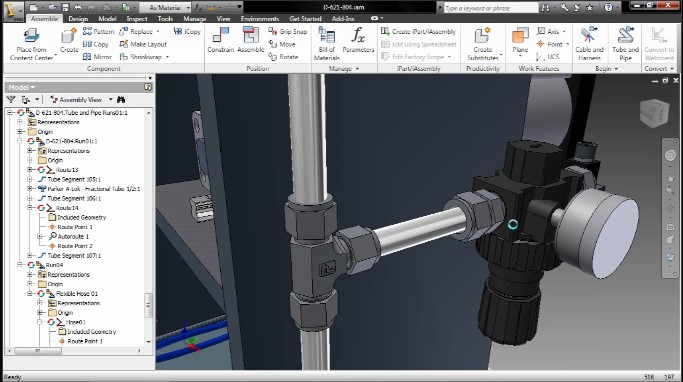Open the Assembly View dropdown
Image resolution: width=683 pixels, height=382 pixels.
(81, 100)
